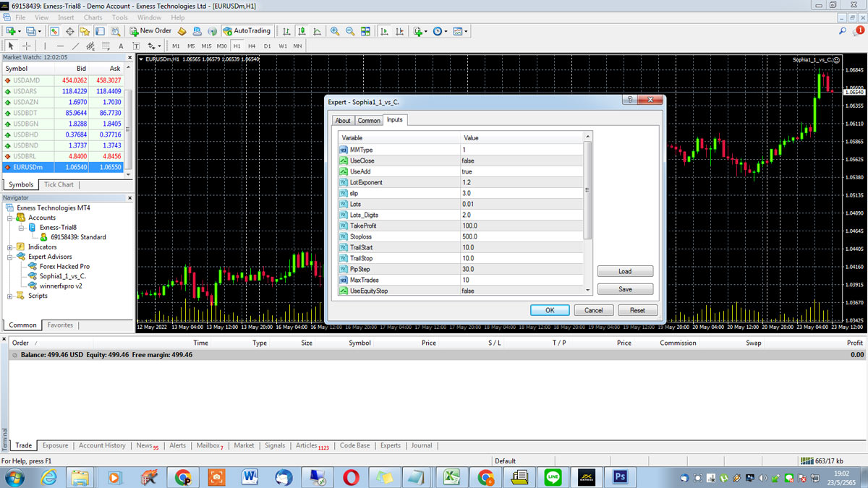Click the New Order button icon

pos(132,31)
